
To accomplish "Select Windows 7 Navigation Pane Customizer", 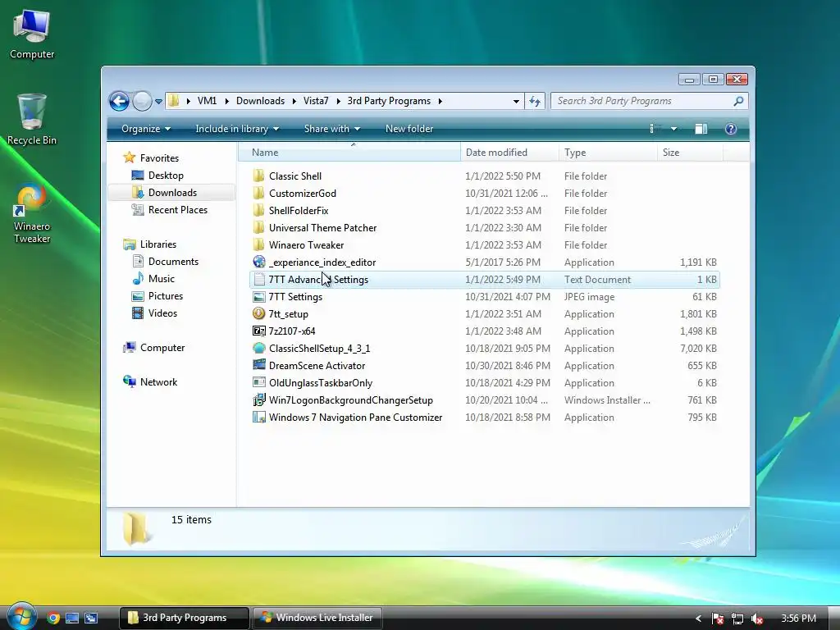I will [x=485, y=418].
